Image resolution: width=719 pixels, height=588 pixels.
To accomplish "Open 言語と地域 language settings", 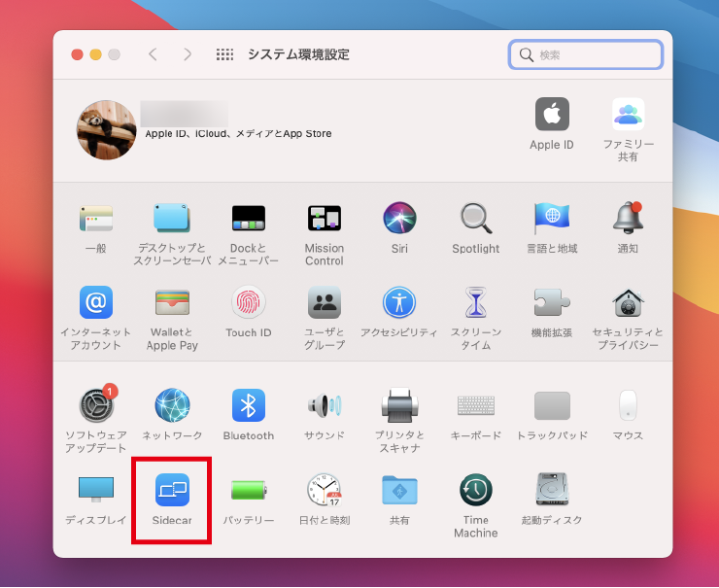I will [552, 219].
